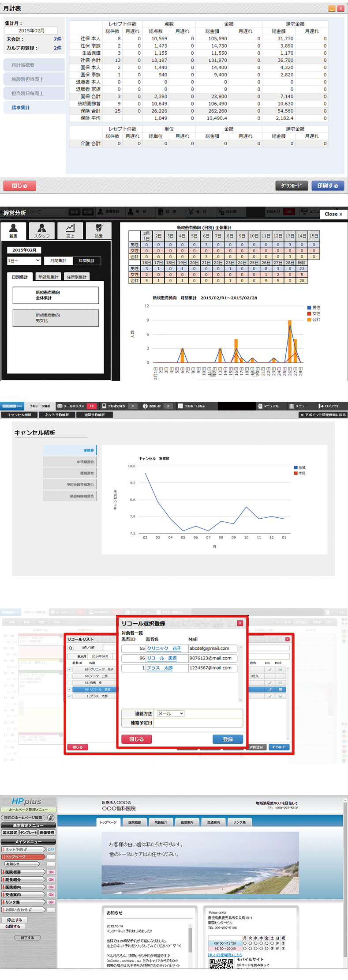Switch to 年齢別集計 tab
The width and height of the screenshot is (348, 980).
point(48,277)
